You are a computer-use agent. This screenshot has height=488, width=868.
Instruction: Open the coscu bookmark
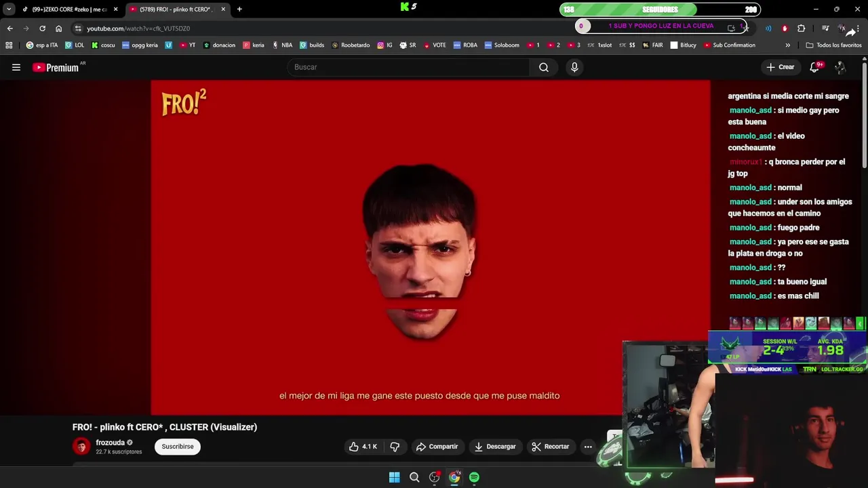103,45
